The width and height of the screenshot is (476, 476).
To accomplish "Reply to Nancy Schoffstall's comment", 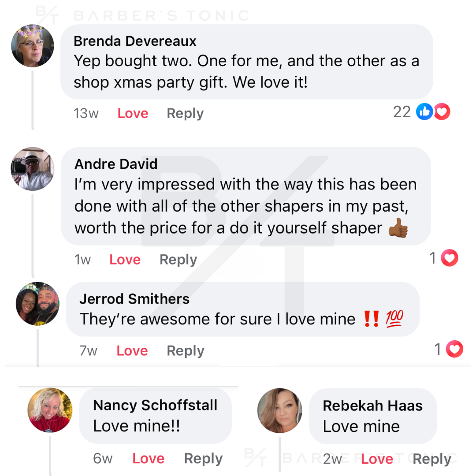I will click(x=203, y=458).
